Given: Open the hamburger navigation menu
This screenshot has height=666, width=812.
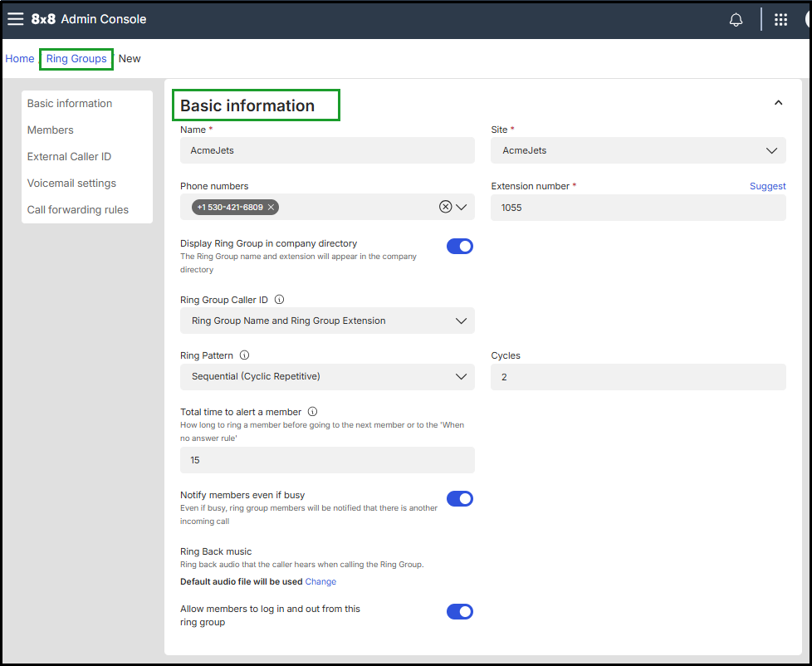Looking at the screenshot, I should (16, 19).
